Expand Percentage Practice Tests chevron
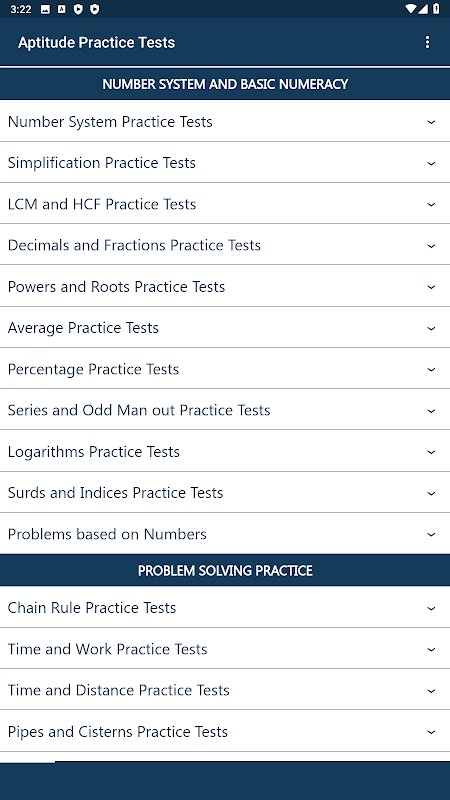450x800 pixels. pos(431,369)
